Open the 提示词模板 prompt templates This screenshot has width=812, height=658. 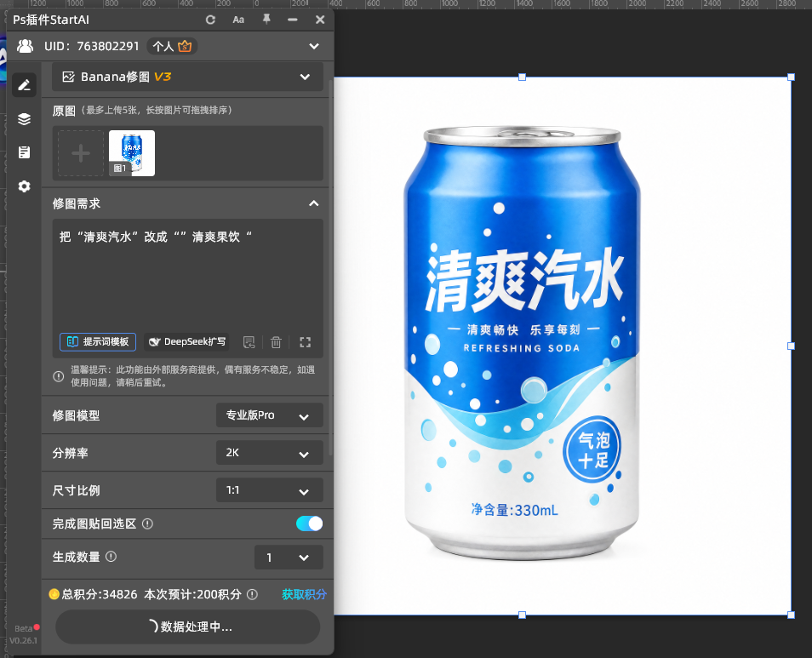[98, 342]
